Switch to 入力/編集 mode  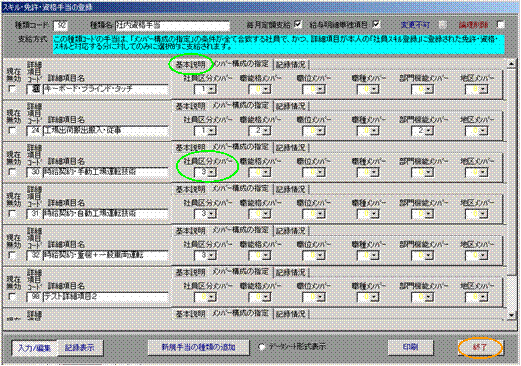pos(34,348)
